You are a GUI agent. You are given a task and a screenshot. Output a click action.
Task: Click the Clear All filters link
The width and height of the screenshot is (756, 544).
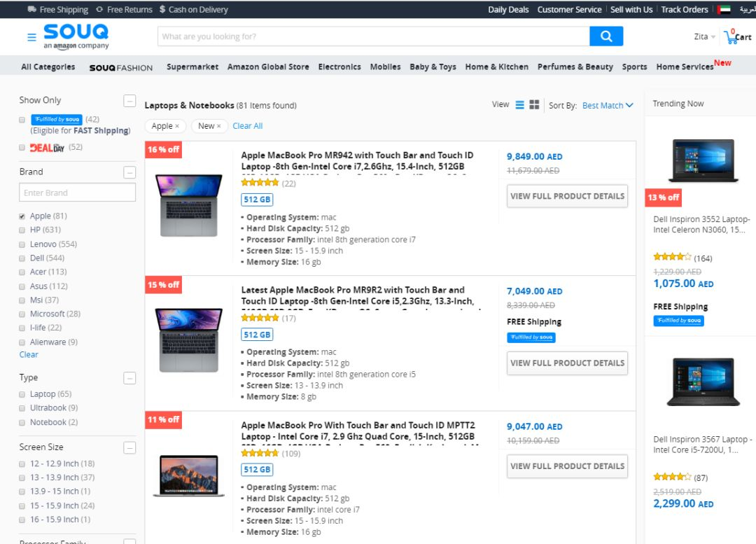[x=247, y=126]
